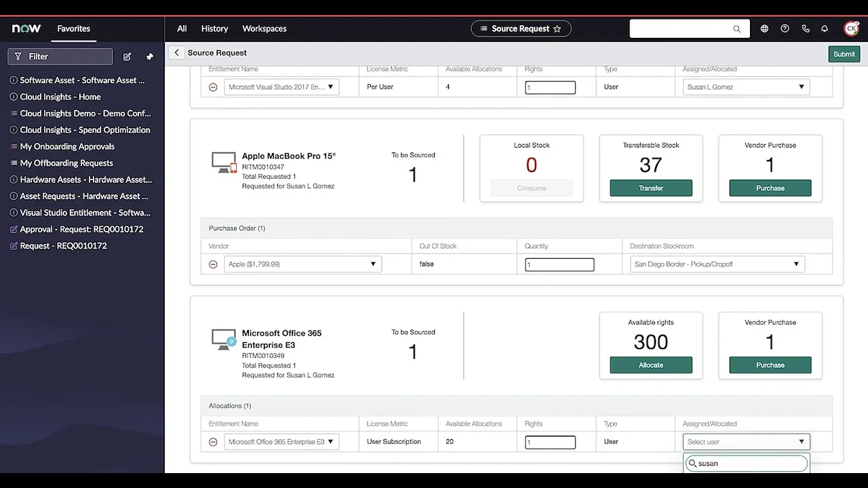Screen dimensions: 868x488
Task: Open the help question mark icon
Action: point(785,28)
